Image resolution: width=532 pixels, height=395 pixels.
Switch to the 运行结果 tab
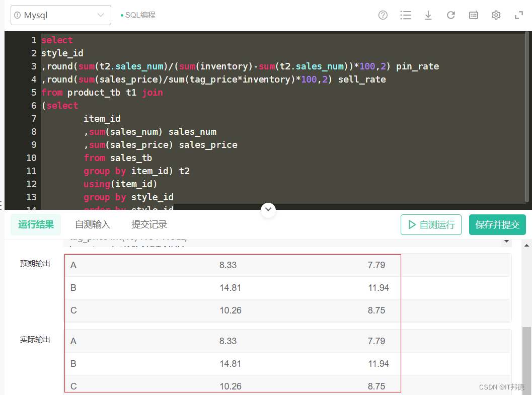(36, 224)
